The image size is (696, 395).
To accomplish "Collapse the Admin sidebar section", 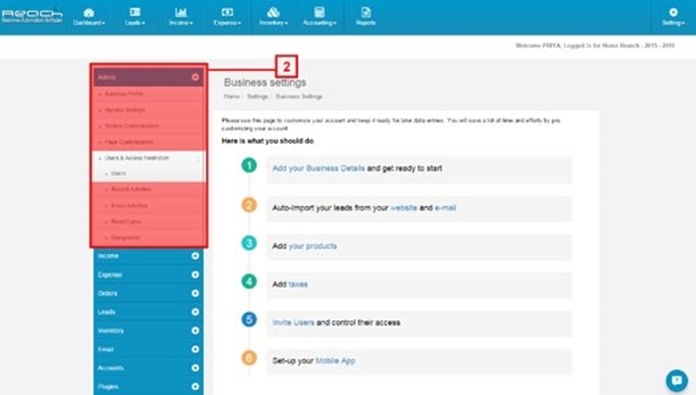I will click(x=195, y=77).
